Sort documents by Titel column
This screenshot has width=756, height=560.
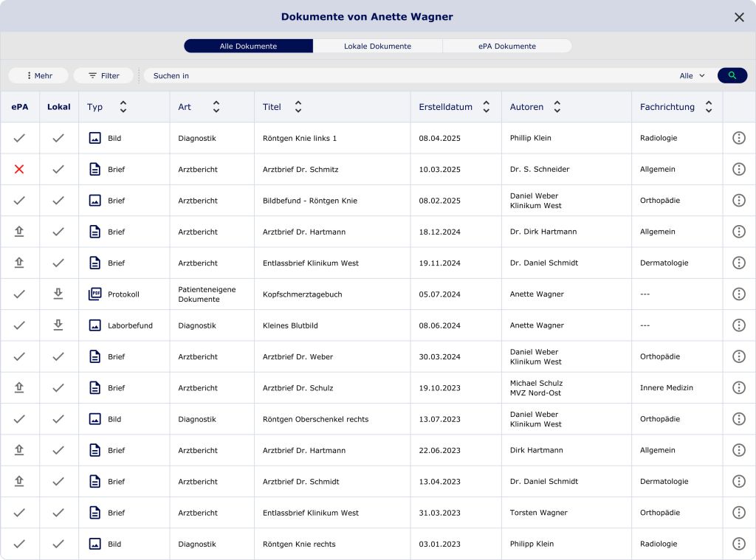298,107
